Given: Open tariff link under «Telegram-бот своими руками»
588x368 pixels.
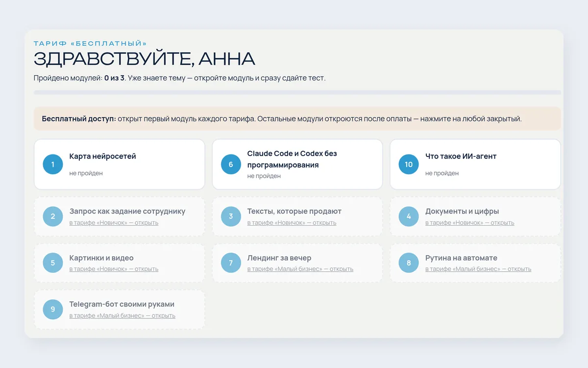Looking at the screenshot, I should click(122, 315).
